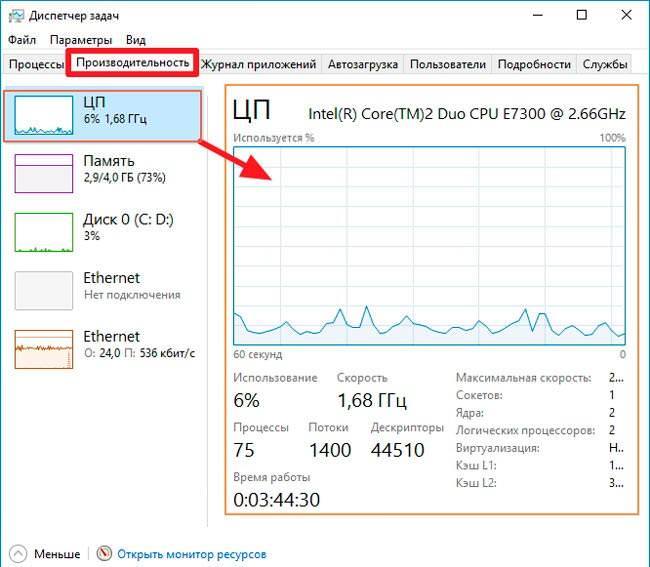Viewport: 650px width, 567px height.
Task: Click the Сокетов label
Action: tap(479, 395)
